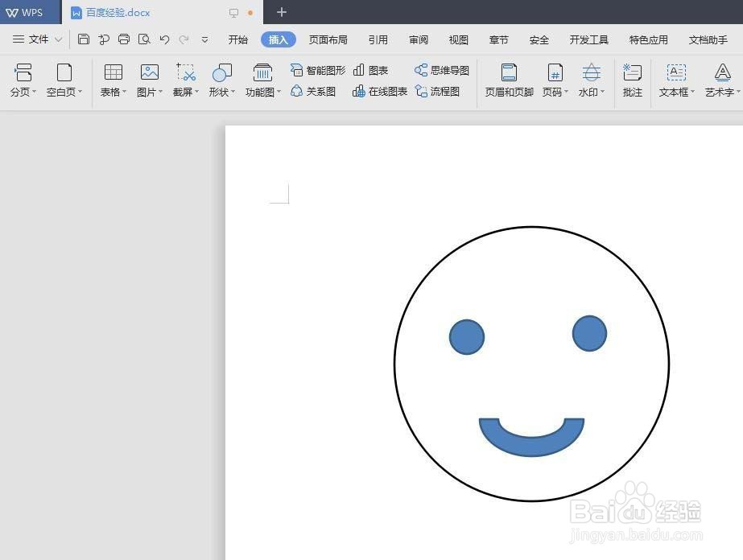Screen dimensions: 743x560
Task: Click the 开发工具 tab
Action: click(588, 39)
